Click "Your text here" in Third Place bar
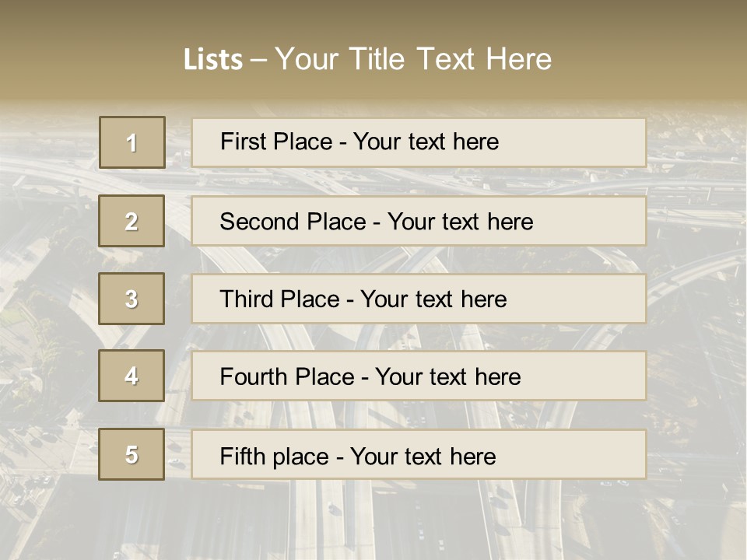The image size is (747, 560). pos(433,299)
